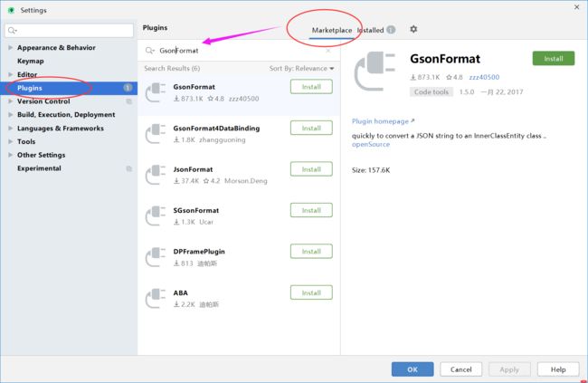Click the magnifier icon in plugin search

click(149, 51)
